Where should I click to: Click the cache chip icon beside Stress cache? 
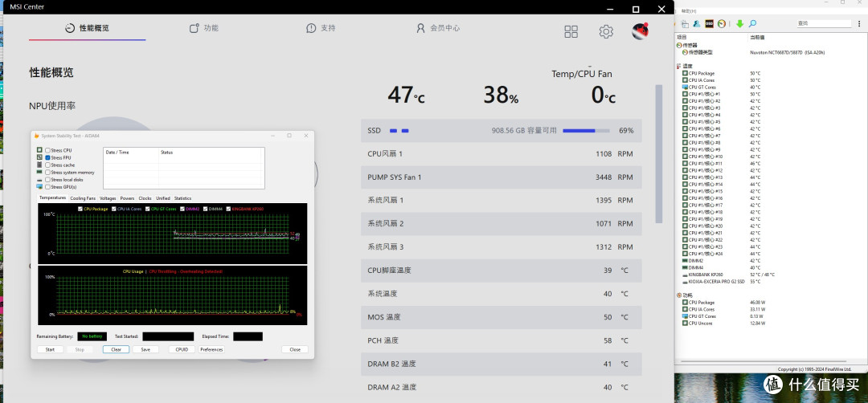click(x=39, y=165)
